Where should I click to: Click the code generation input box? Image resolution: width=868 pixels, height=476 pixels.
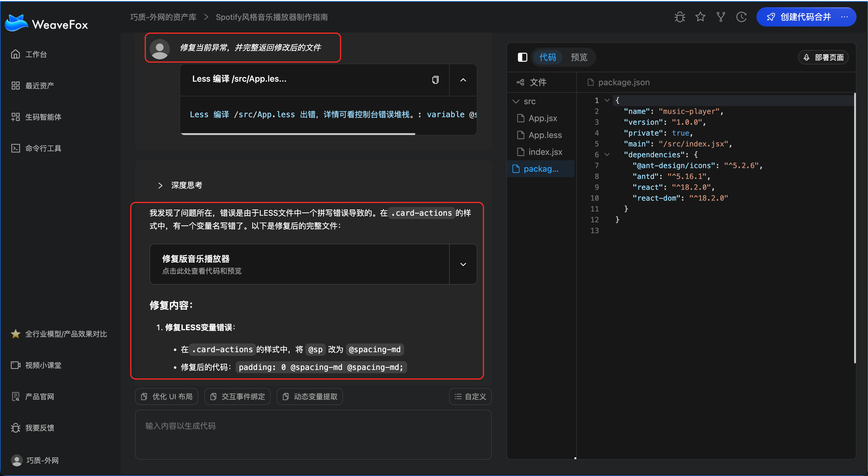313,434
